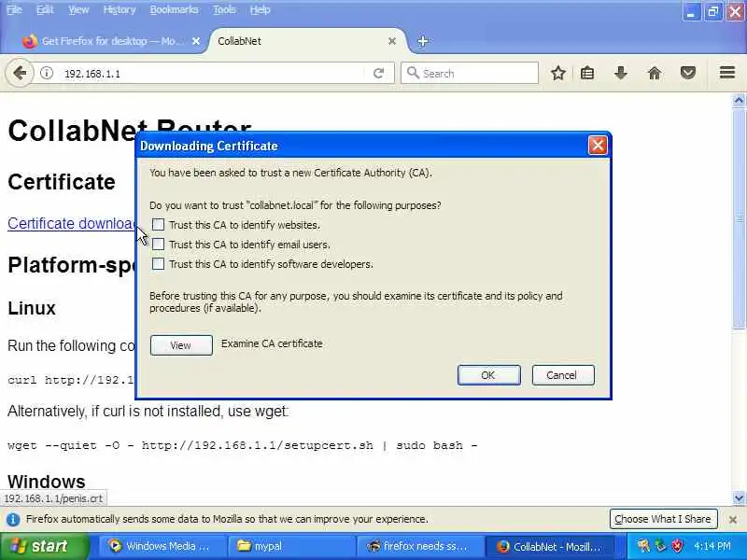Open the hamburger menu icon

[727, 73]
